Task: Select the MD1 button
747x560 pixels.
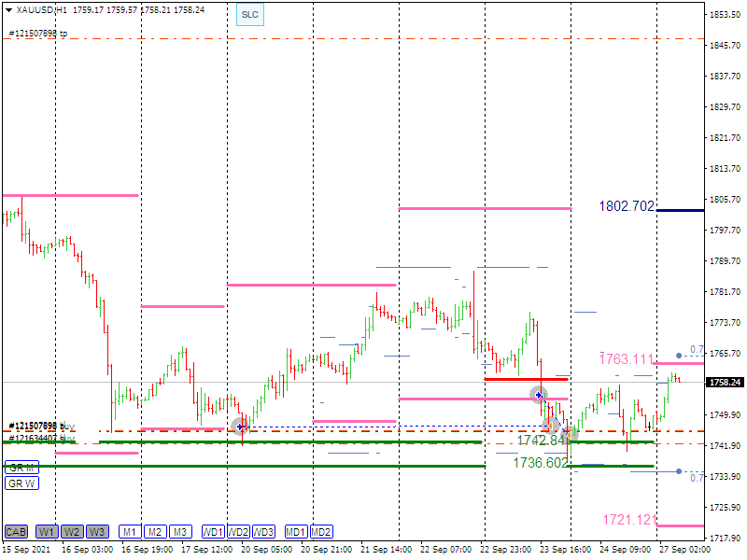Action: [296, 532]
